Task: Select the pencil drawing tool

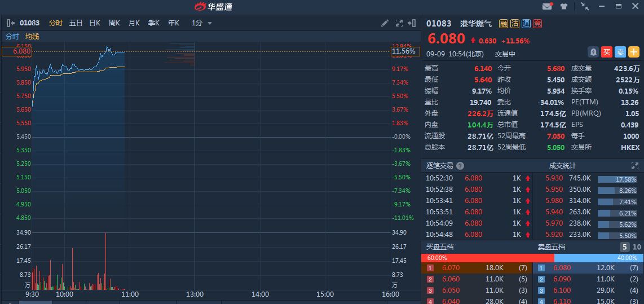Action: tap(385, 23)
